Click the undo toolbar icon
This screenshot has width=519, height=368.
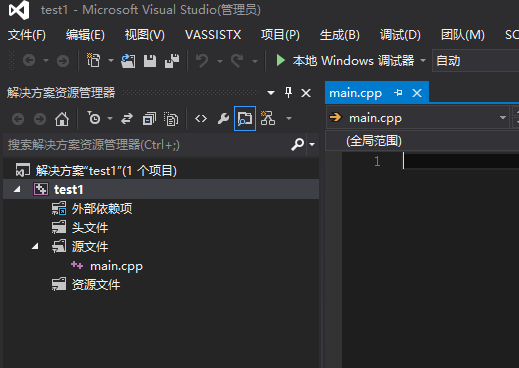point(202,61)
